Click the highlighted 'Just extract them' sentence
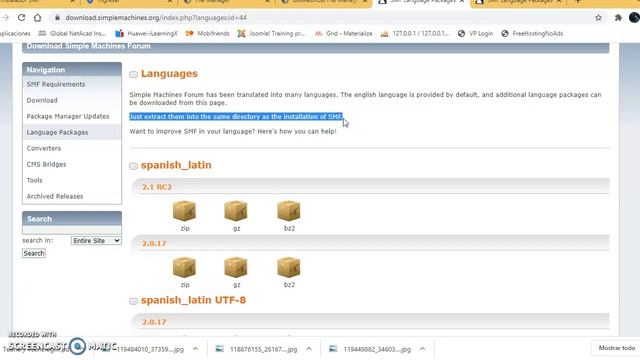The height and width of the screenshot is (360, 640). (236, 117)
